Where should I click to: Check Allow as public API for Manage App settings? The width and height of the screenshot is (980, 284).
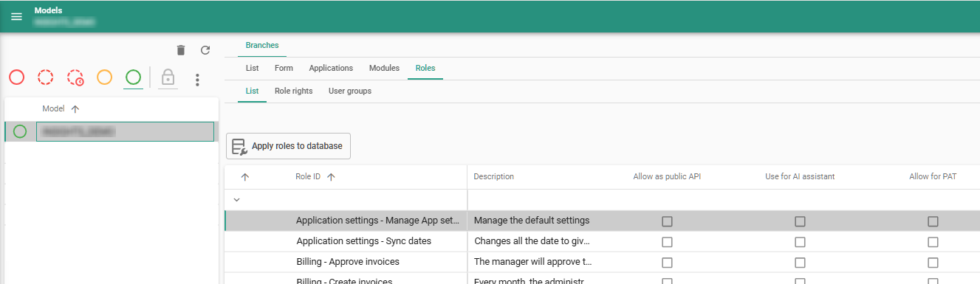coord(667,221)
